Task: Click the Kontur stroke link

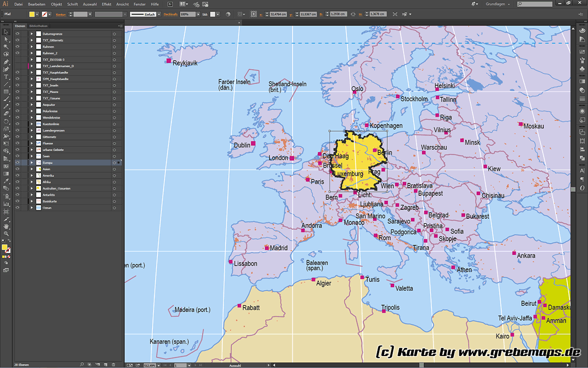Action: pyautogui.click(x=61, y=14)
